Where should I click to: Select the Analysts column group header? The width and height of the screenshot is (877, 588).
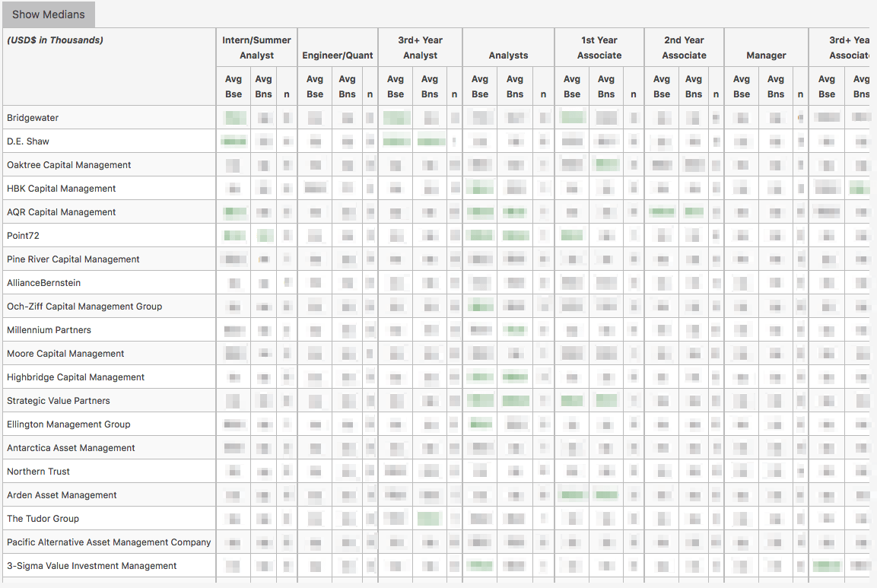(508, 56)
